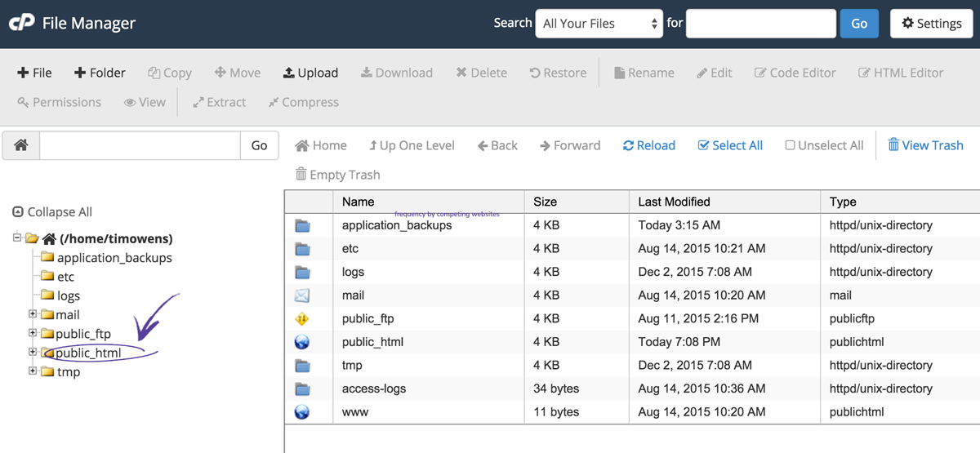Click Up One Level
The image size is (980, 453).
coord(412,145)
